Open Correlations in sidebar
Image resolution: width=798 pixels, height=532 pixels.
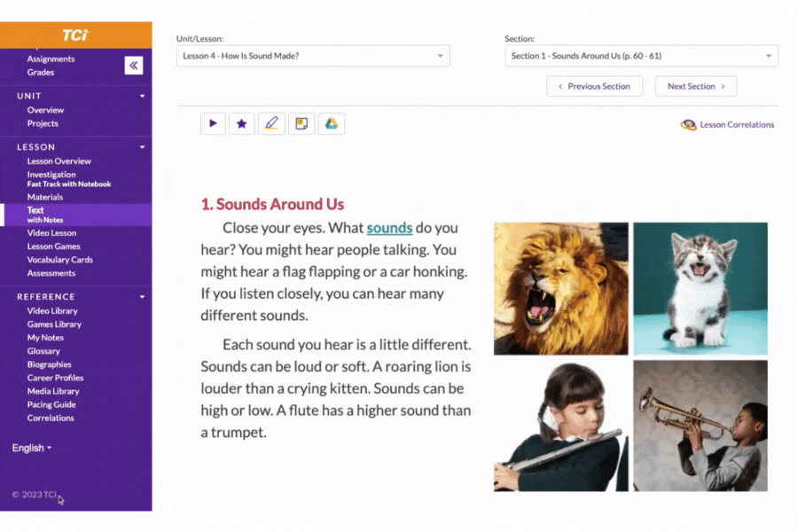51,418
